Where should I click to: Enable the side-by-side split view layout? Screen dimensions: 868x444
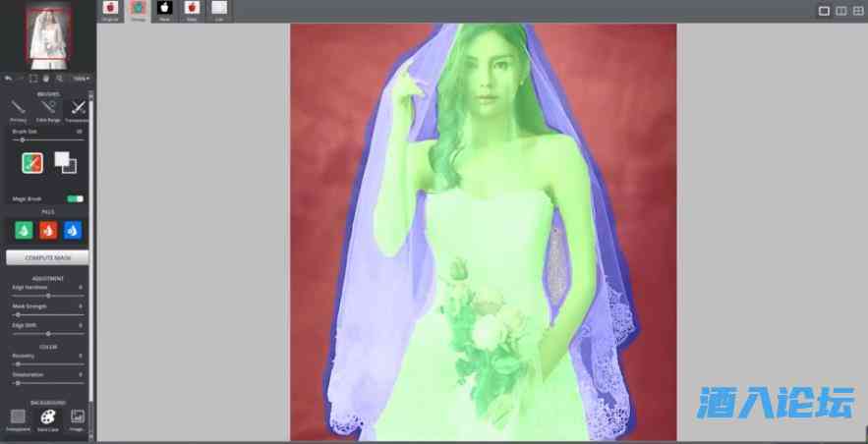840,11
